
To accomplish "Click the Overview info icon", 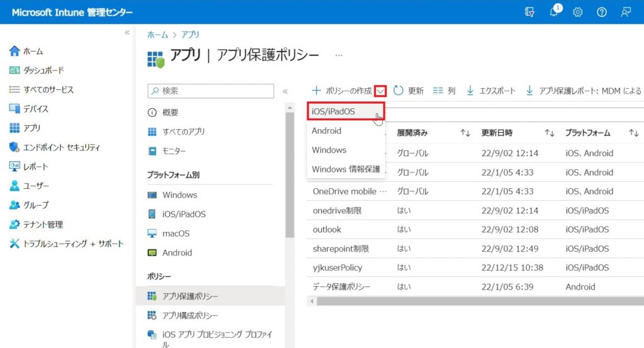I will point(152,113).
